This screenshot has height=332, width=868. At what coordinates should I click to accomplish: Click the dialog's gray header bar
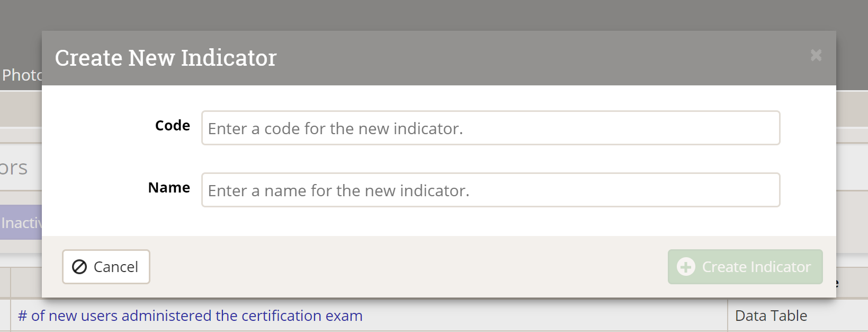click(x=530, y=58)
